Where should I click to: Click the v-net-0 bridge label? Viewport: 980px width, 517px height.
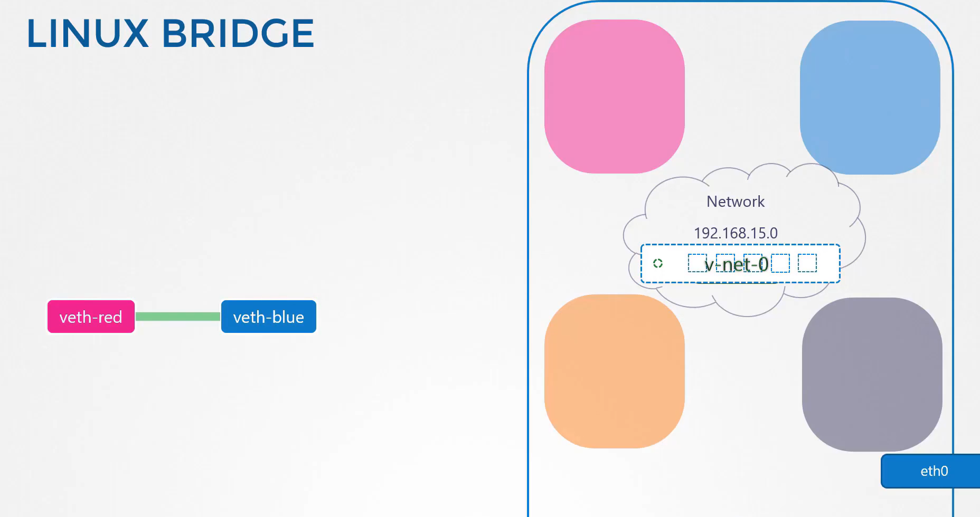point(736,264)
